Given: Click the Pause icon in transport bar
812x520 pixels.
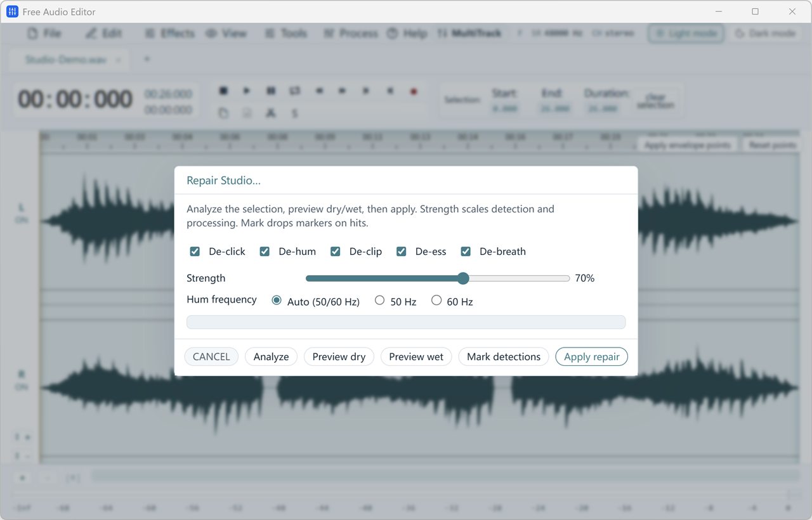Looking at the screenshot, I should pos(271,91).
